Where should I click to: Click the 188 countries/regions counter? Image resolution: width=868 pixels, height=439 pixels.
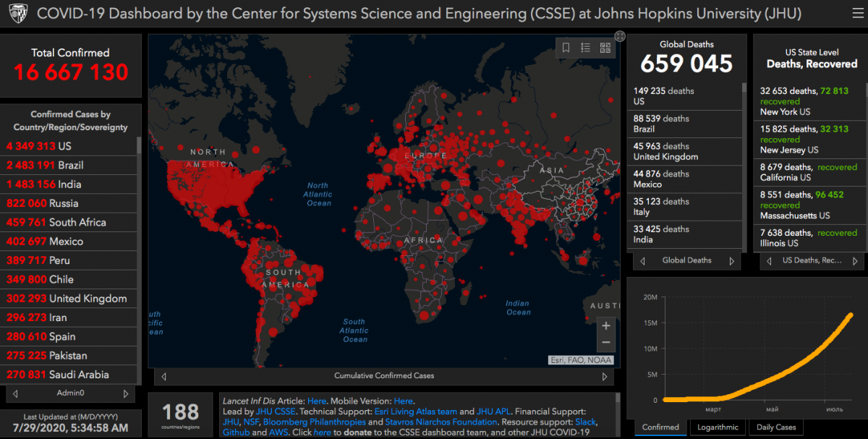pos(180,415)
